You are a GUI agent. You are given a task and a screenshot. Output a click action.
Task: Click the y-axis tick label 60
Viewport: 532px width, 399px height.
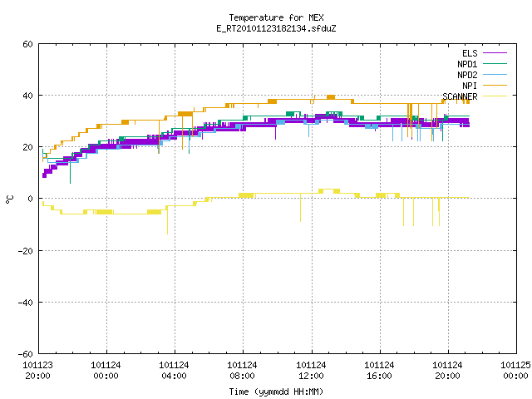(27, 44)
